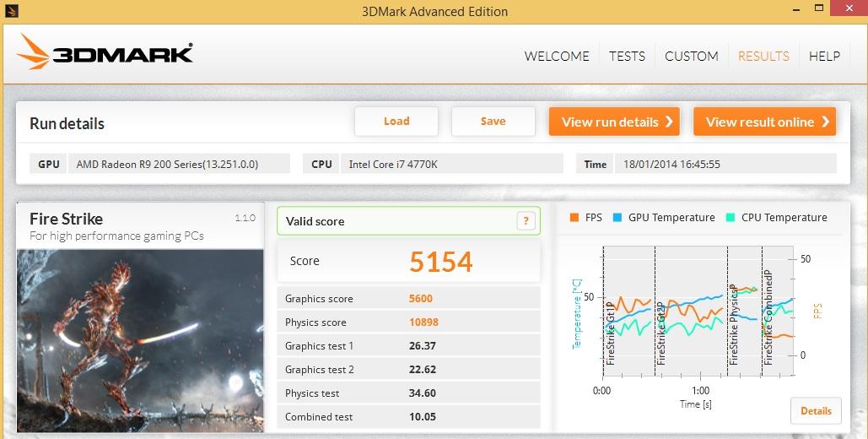Click Physics score value 10898
The image size is (868, 439).
point(423,322)
